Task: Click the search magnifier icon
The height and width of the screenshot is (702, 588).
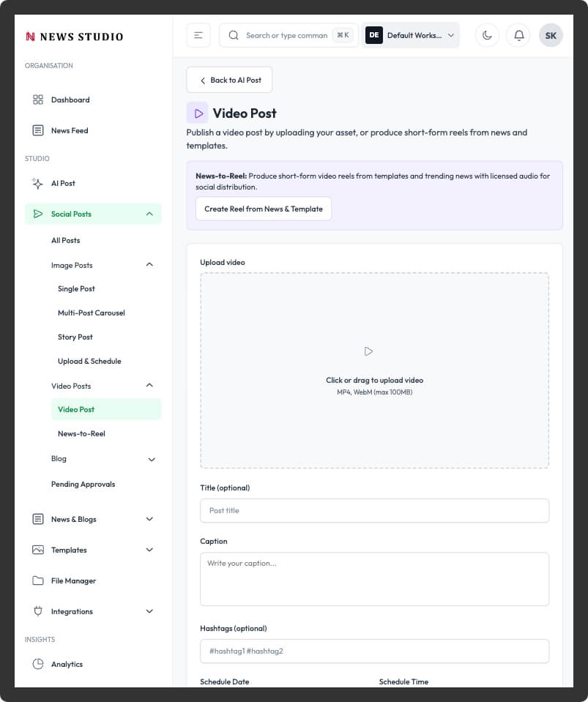Action: point(234,35)
